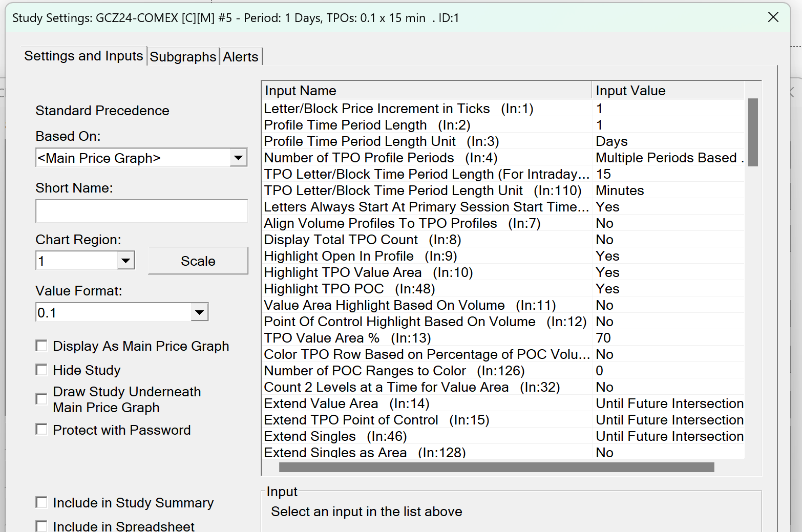The image size is (802, 532).
Task: Click the Short Name text field
Action: (141, 211)
